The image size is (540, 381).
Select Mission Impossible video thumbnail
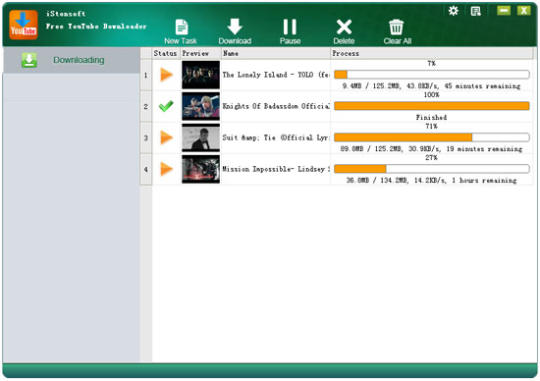(201, 169)
